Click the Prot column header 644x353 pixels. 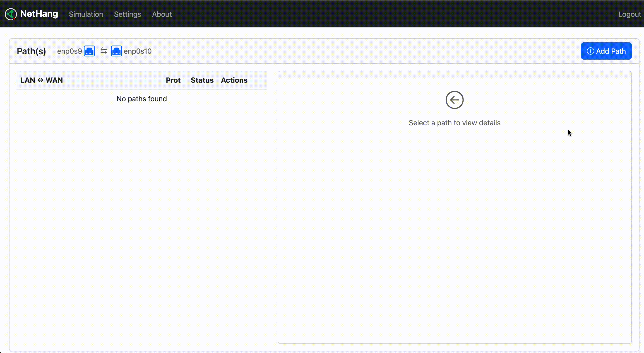click(173, 80)
